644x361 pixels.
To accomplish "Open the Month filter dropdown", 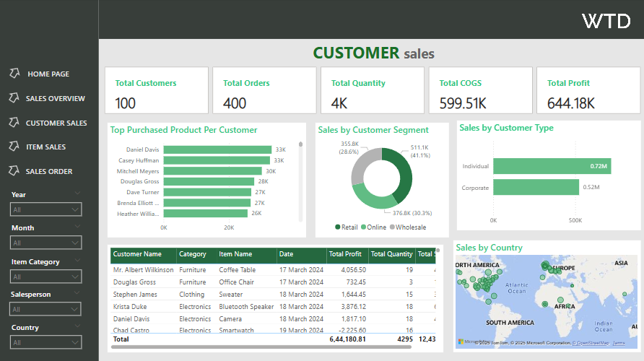I will 45,243.
